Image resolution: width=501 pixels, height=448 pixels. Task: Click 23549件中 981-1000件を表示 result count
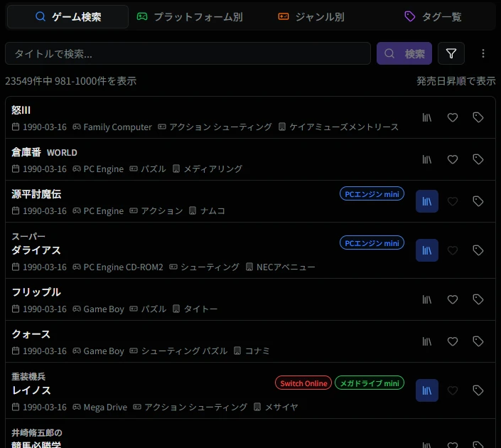[x=70, y=81]
